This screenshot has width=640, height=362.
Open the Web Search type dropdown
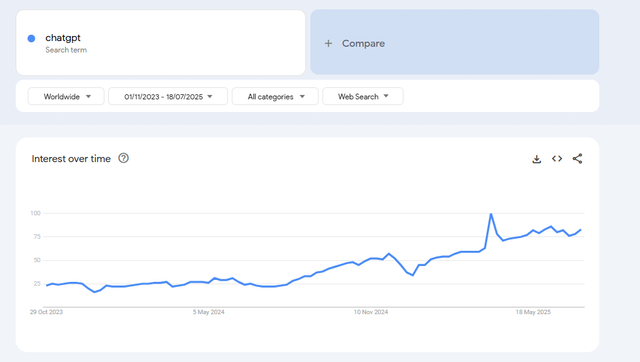pos(363,96)
